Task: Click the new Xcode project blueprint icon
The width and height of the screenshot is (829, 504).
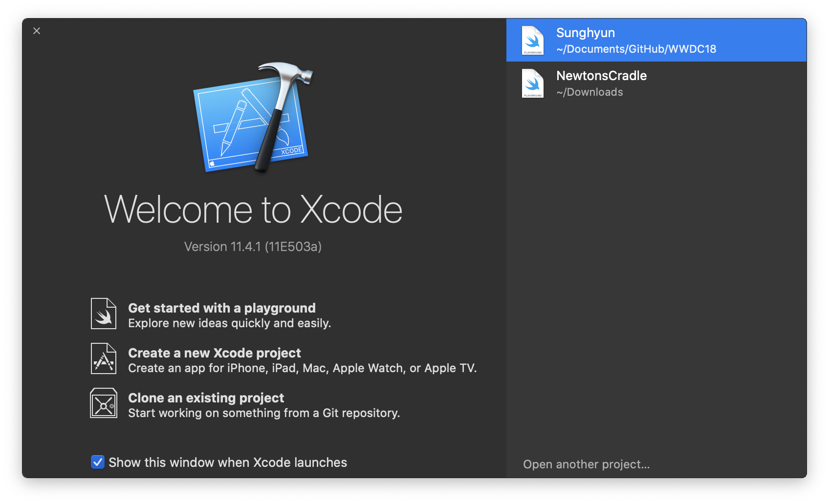Action: click(104, 358)
